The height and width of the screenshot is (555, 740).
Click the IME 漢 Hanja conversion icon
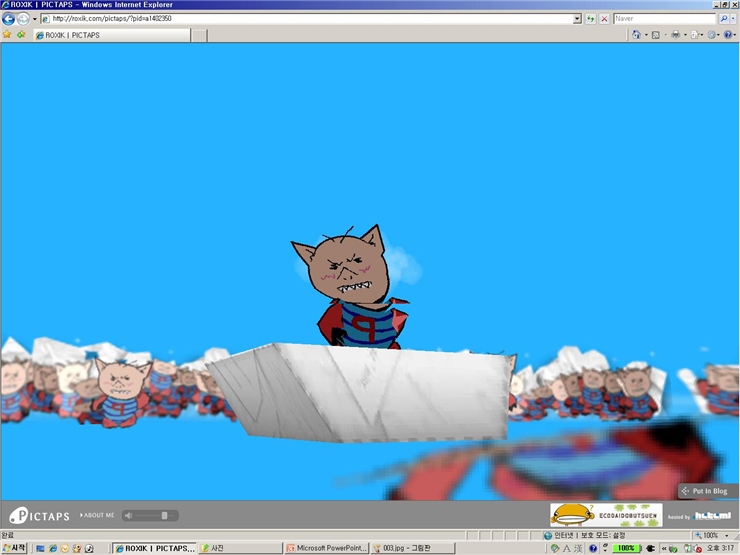(x=579, y=548)
